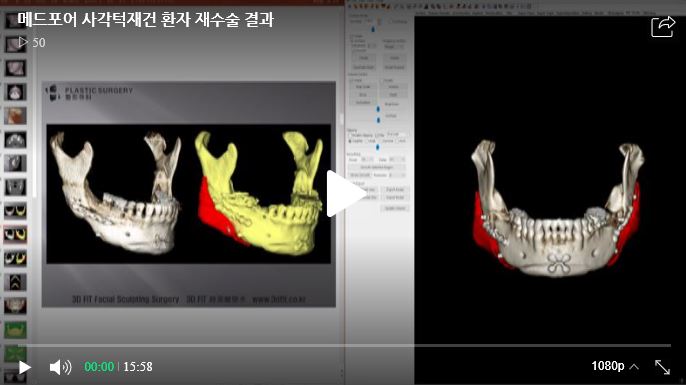Image resolution: width=686 pixels, height=385 pixels.
Task: Select the red-highlighted jaw slide thumbnail
Action: 15,234
